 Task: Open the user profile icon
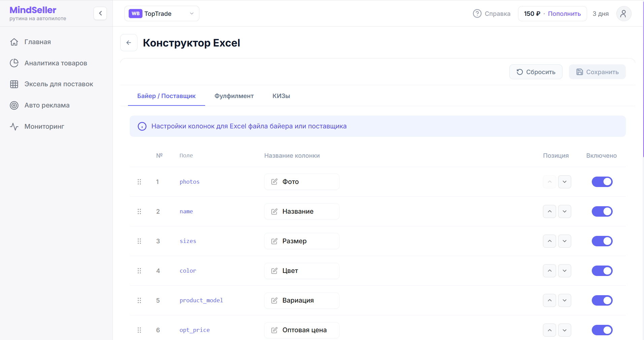[623, 13]
